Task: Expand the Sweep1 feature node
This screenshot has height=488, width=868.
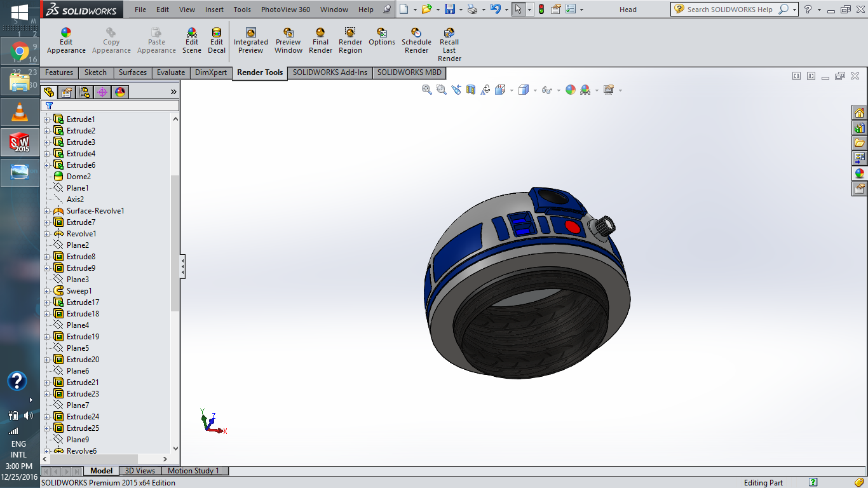Action: click(46, 291)
